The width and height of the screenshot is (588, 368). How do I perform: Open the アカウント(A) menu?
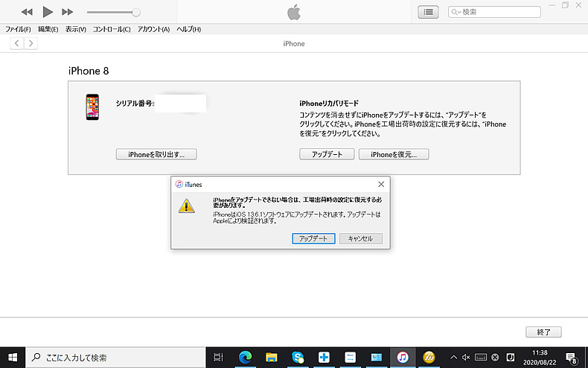(x=153, y=29)
